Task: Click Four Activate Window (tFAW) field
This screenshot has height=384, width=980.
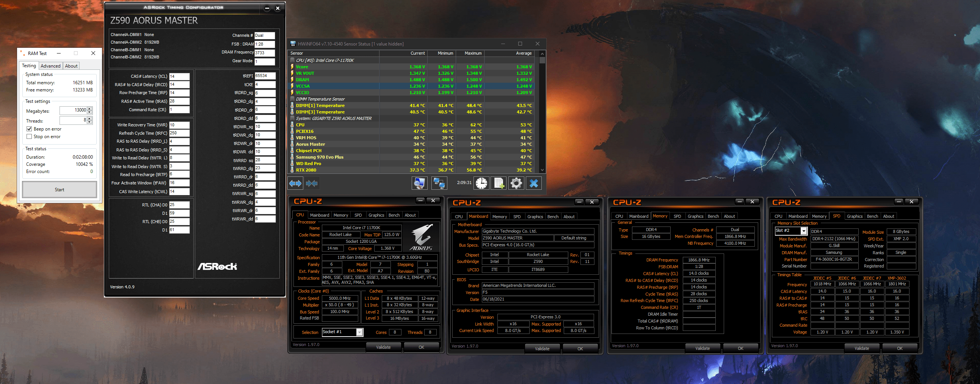Action: [179, 183]
